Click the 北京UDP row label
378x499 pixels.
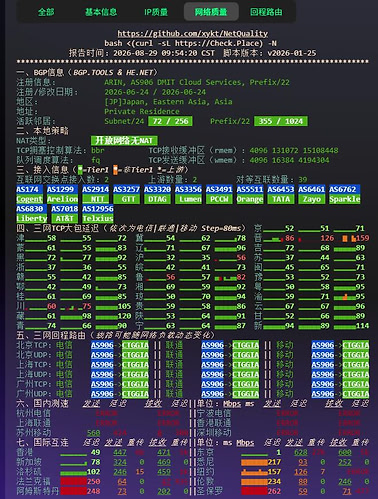point(34,355)
